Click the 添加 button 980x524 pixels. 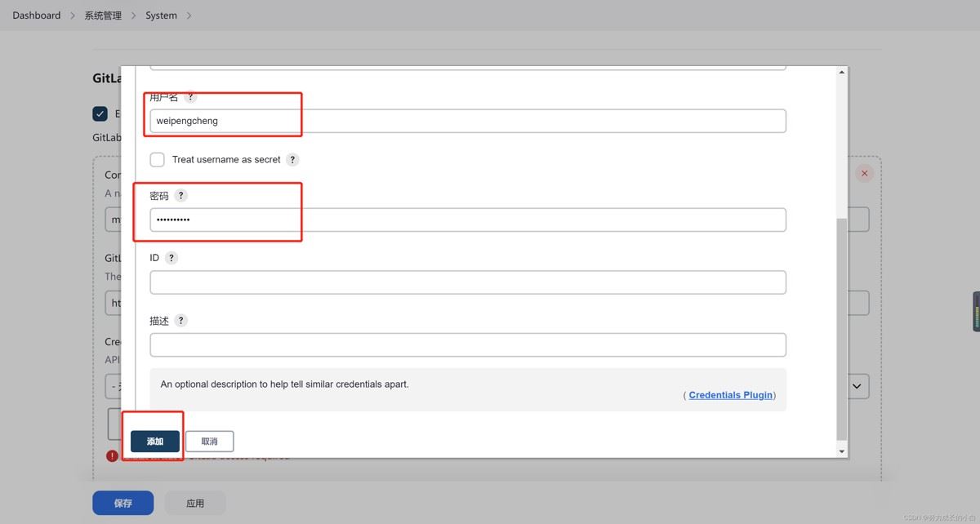tap(155, 442)
